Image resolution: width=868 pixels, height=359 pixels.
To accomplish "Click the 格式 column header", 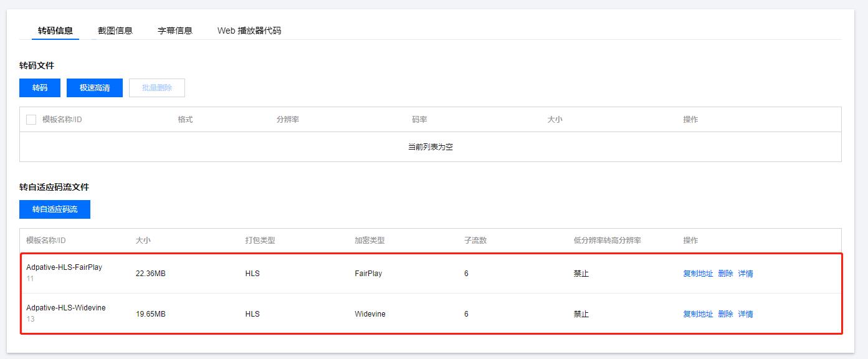I will coord(185,120).
